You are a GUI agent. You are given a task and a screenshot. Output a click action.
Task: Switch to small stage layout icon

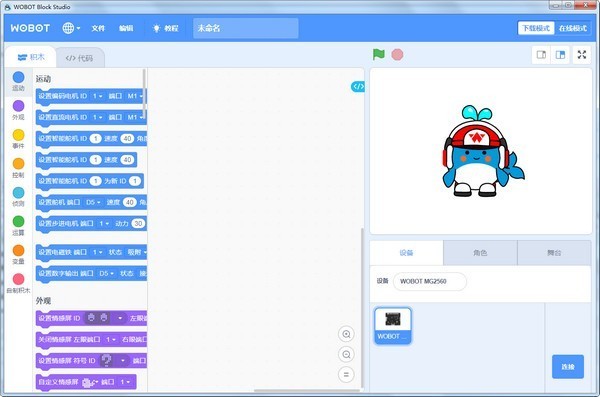pyautogui.click(x=541, y=55)
